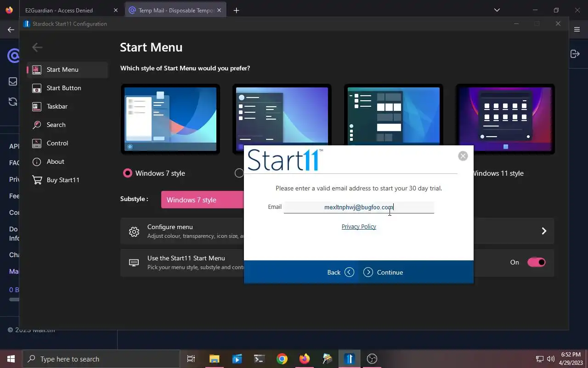Viewport: 588px width, 368px height.
Task: Click the volume icon in system tray
Action: 551,359
